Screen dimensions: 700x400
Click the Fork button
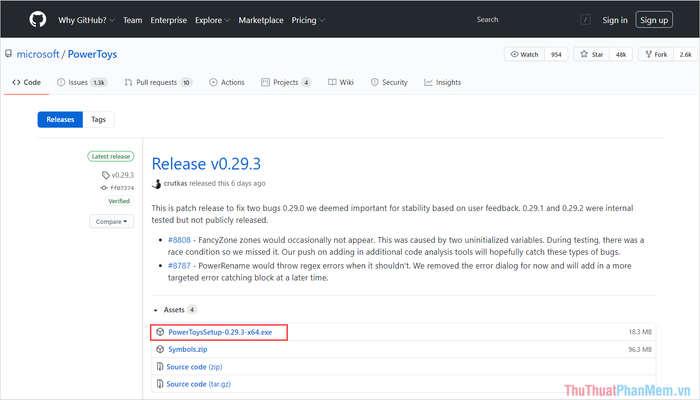click(x=656, y=54)
